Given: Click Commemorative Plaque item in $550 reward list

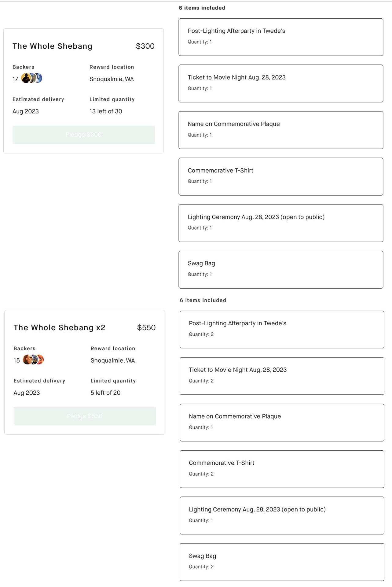Looking at the screenshot, I should point(282,423).
